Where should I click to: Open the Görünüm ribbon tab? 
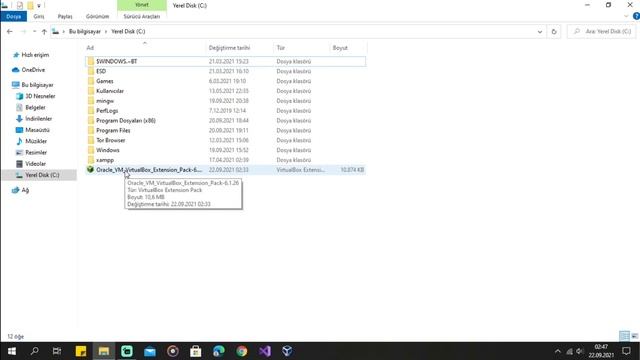pyautogui.click(x=97, y=16)
